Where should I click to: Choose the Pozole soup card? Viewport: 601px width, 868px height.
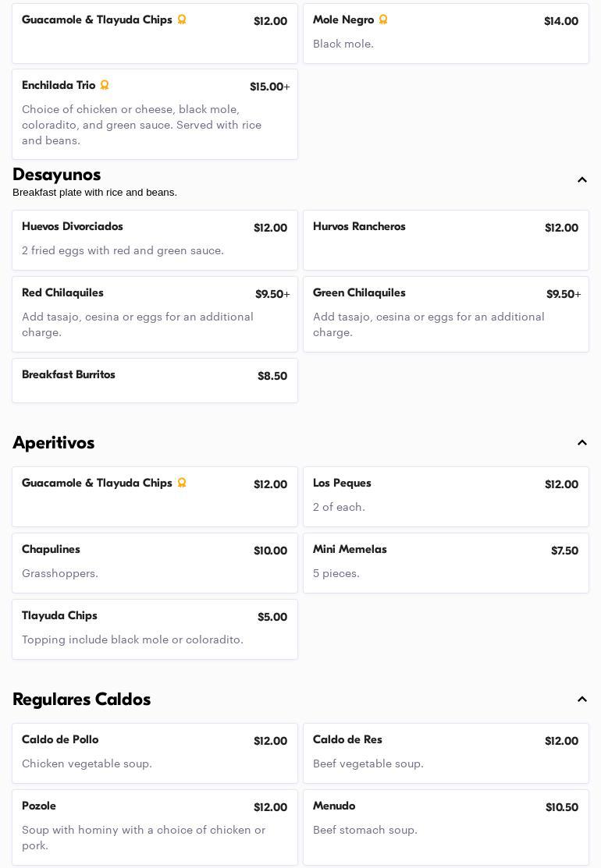(155, 827)
